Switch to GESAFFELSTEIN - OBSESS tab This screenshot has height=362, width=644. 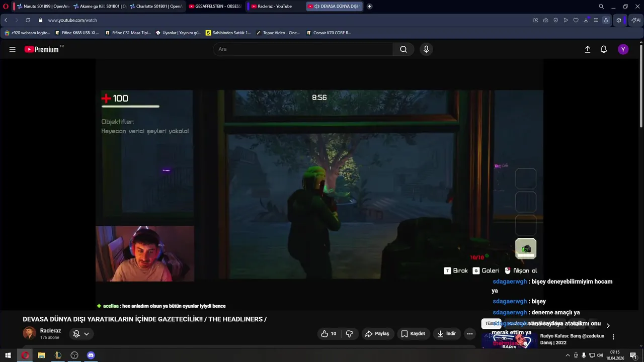click(x=214, y=7)
